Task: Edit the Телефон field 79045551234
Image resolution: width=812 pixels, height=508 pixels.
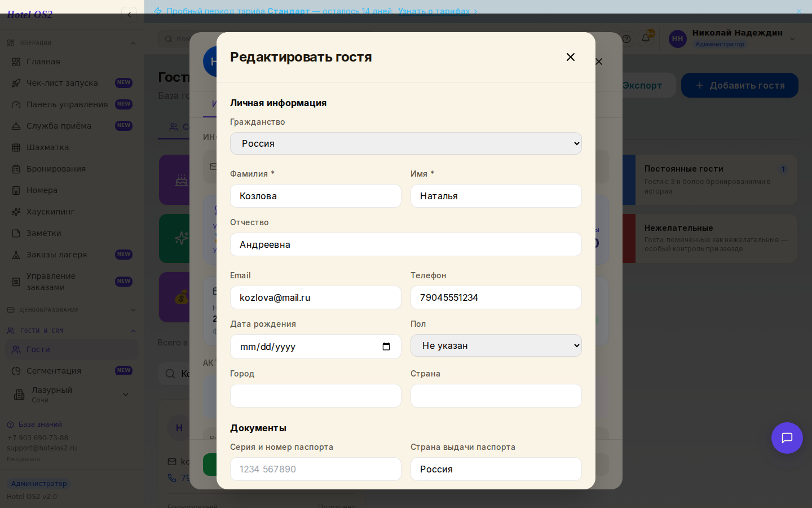Action: 496,297
